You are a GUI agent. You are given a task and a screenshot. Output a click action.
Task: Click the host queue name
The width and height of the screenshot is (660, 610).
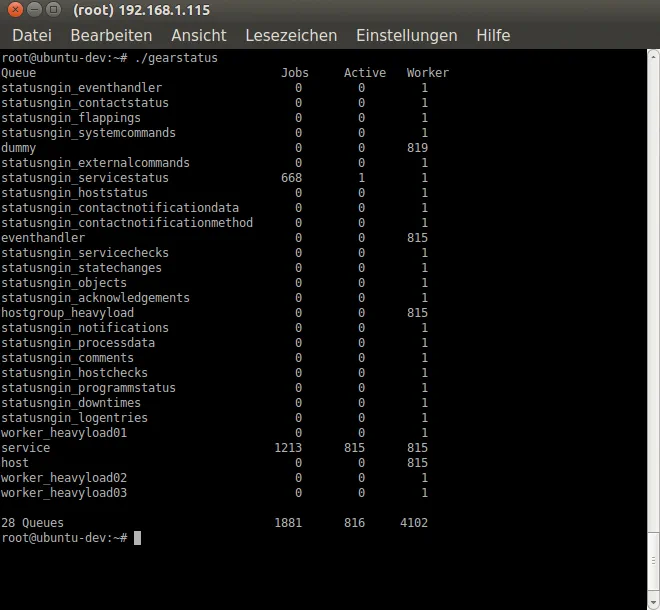(x=15, y=463)
